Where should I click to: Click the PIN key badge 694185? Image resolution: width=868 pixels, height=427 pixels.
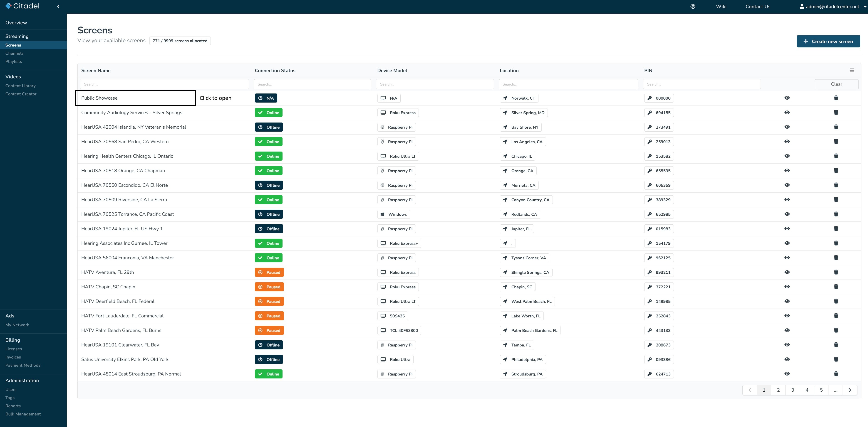[659, 113]
